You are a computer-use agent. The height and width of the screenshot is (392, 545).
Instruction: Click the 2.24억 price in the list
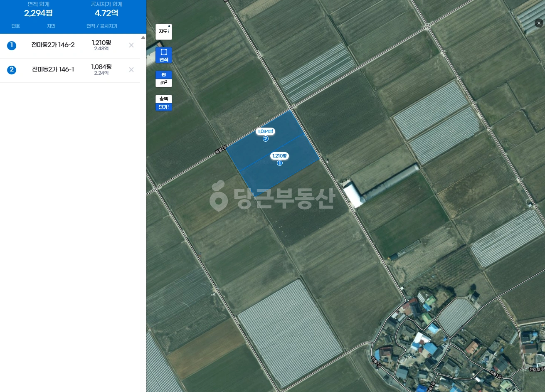click(101, 73)
